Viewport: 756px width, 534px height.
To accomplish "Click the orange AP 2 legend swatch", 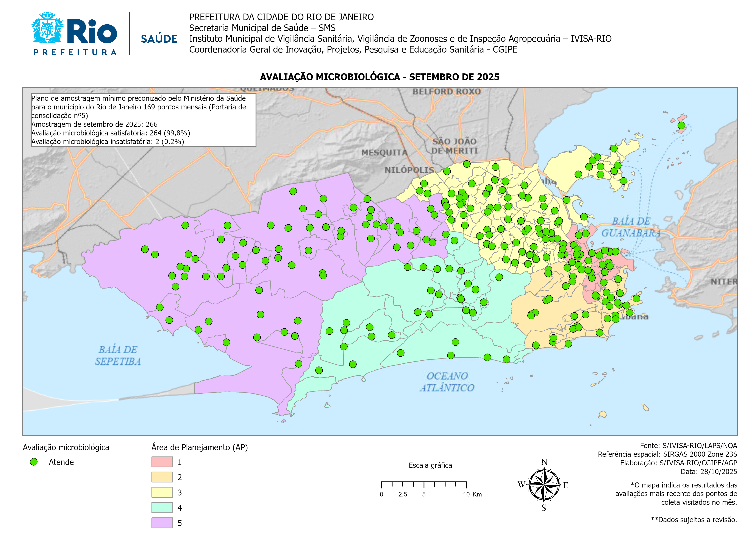I will pyautogui.click(x=162, y=477).
